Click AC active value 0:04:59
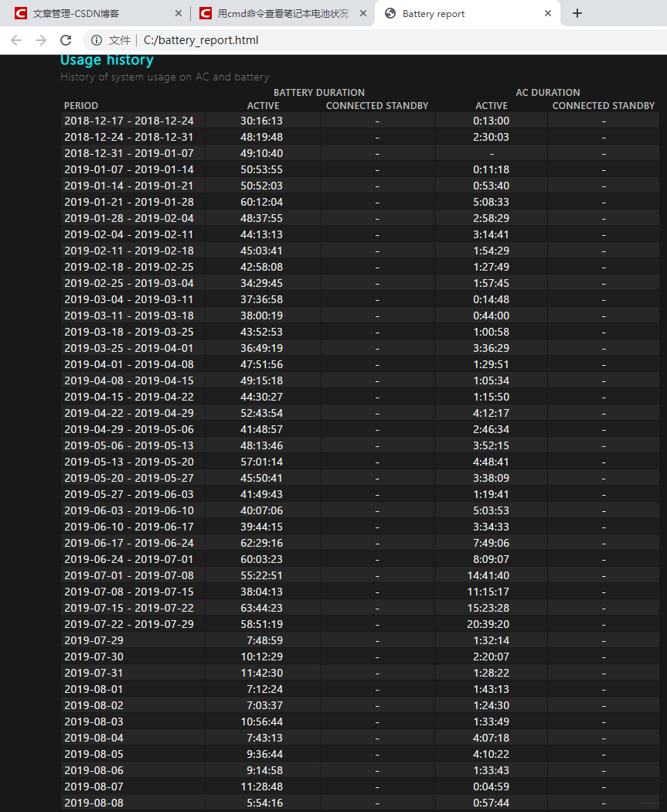 [491, 786]
